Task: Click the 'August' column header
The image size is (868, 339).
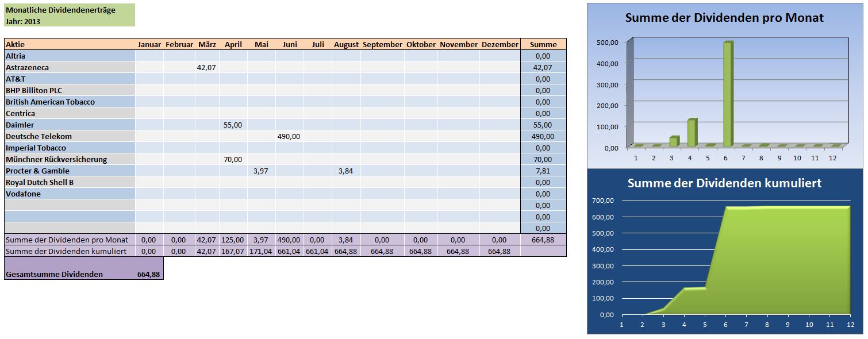Action: (346, 44)
